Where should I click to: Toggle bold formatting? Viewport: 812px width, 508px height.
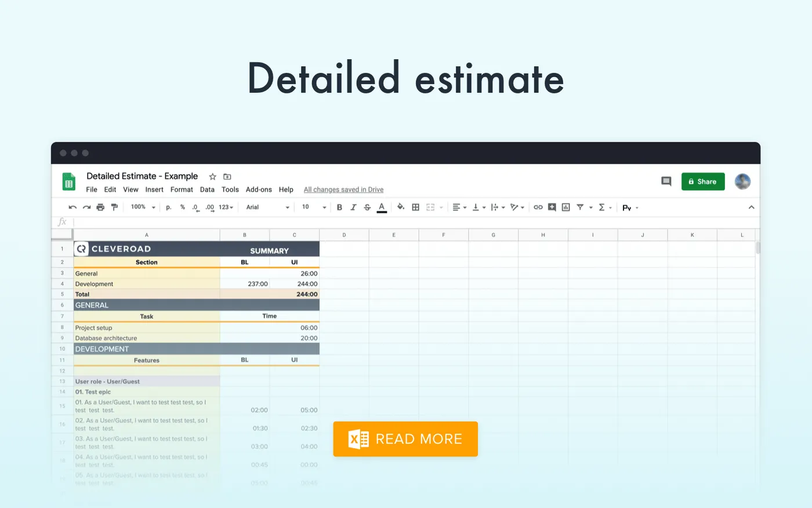pyautogui.click(x=339, y=207)
